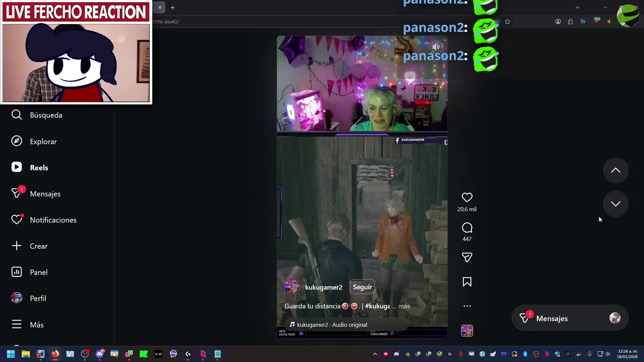644x362 pixels.
Task: Open volume control in system tray
Action: [x=608, y=354]
